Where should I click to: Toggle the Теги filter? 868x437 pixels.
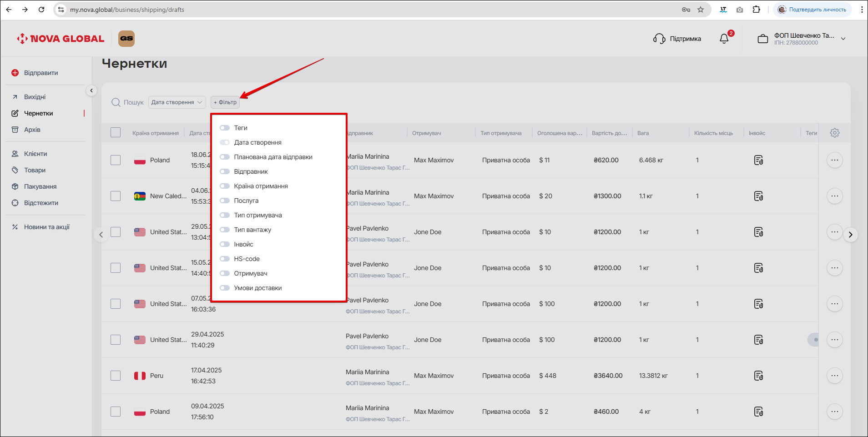(225, 128)
